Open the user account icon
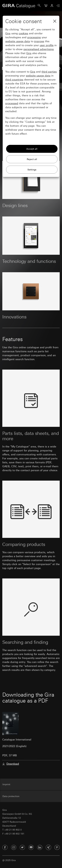62x868 pixels. [52, 5]
